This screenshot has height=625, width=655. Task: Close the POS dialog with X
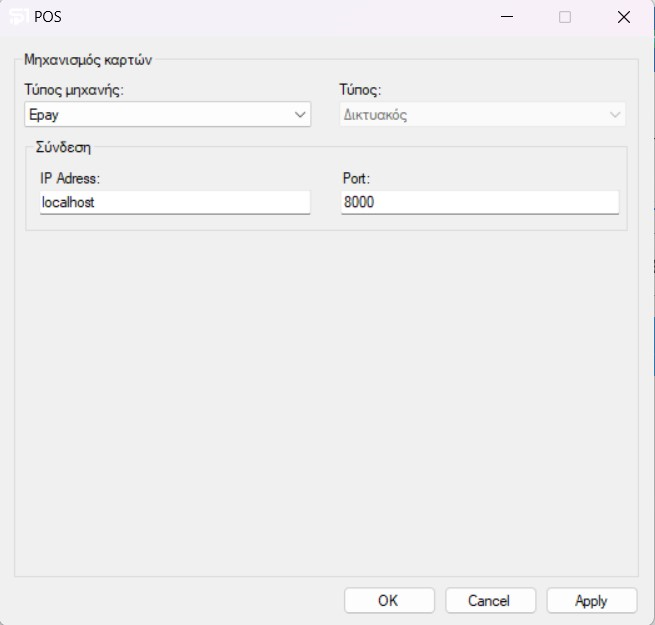(624, 17)
